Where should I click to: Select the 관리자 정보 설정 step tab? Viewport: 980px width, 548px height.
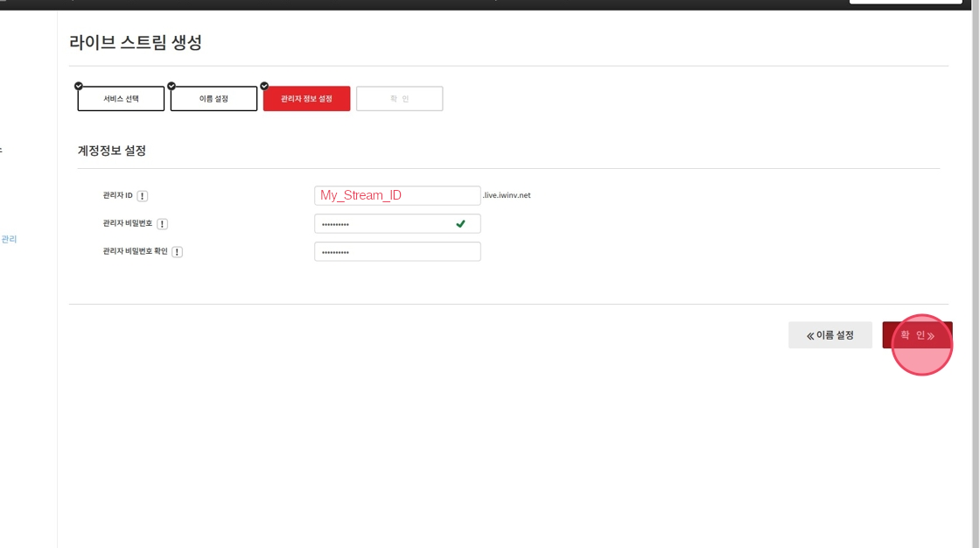(x=307, y=99)
